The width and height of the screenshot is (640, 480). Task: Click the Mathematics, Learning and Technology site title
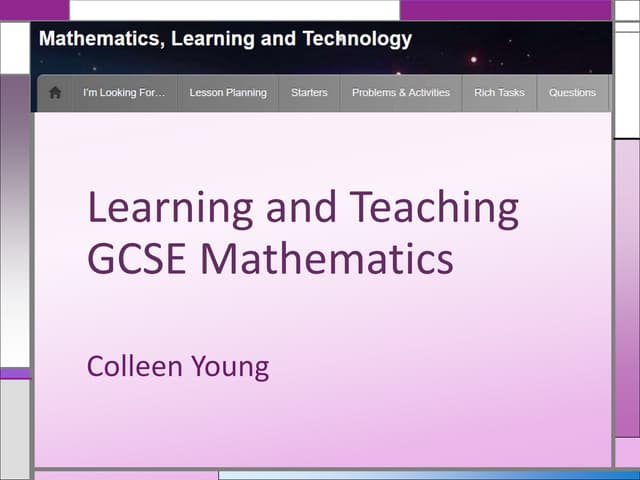click(225, 40)
